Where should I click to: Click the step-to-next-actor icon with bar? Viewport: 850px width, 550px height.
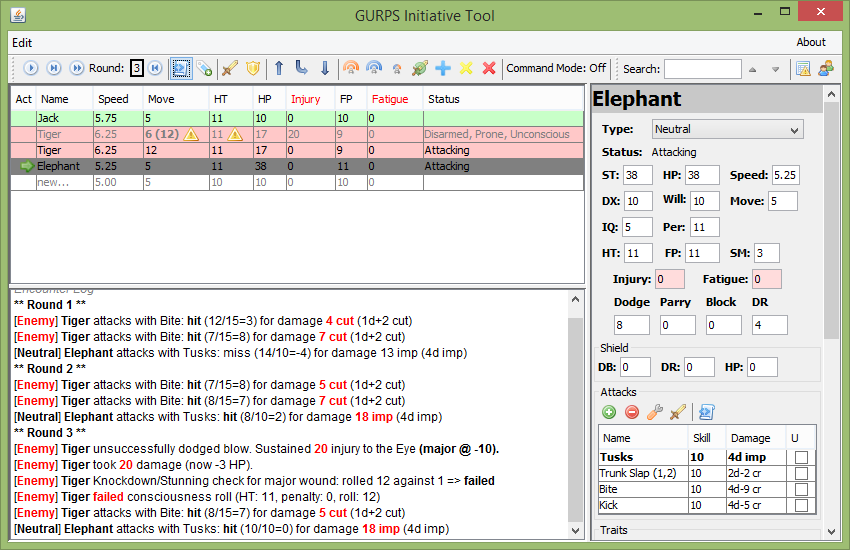[54, 68]
